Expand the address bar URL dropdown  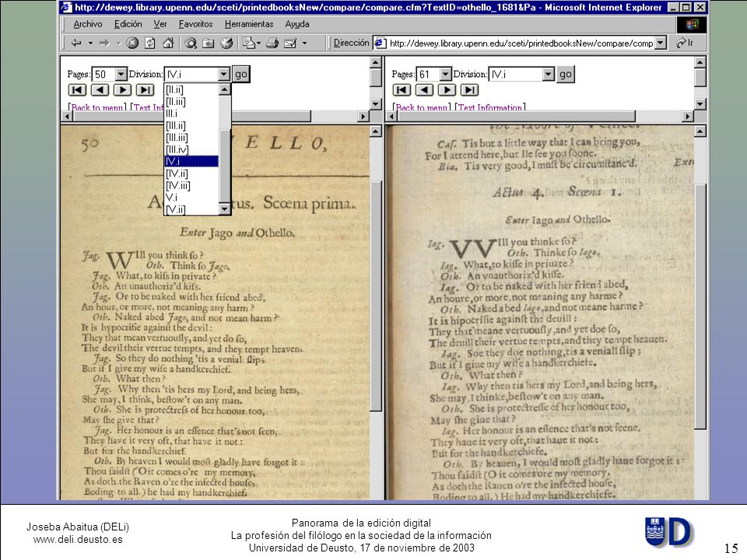pos(661,44)
